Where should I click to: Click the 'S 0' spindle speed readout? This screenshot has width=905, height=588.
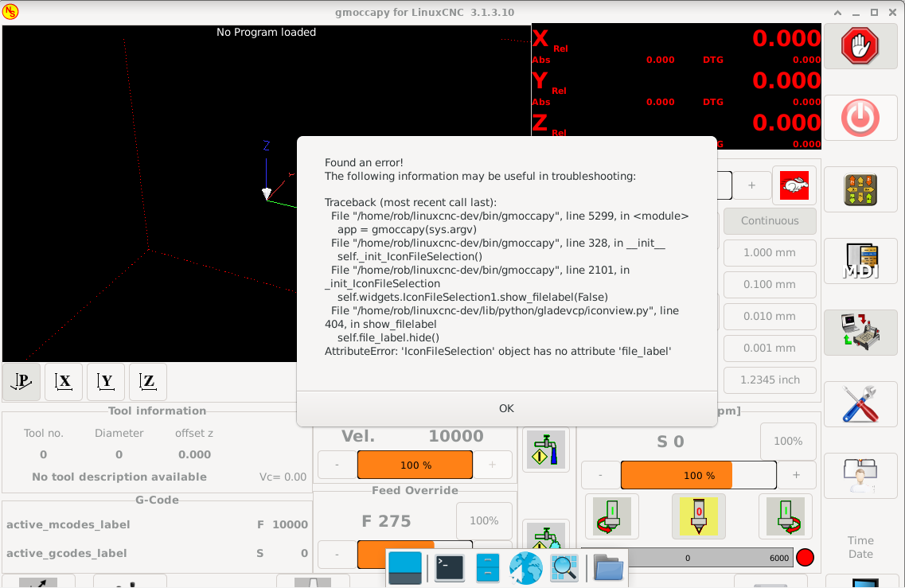point(670,442)
